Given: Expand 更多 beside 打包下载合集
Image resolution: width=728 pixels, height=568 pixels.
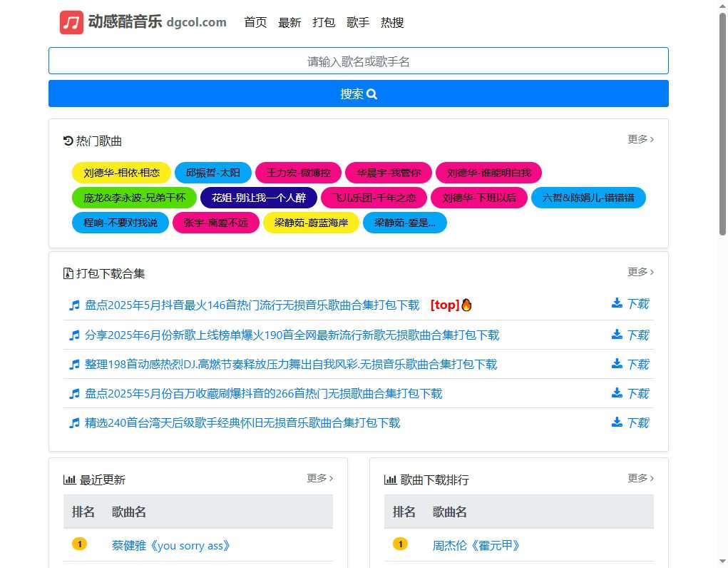Looking at the screenshot, I should pos(639,271).
